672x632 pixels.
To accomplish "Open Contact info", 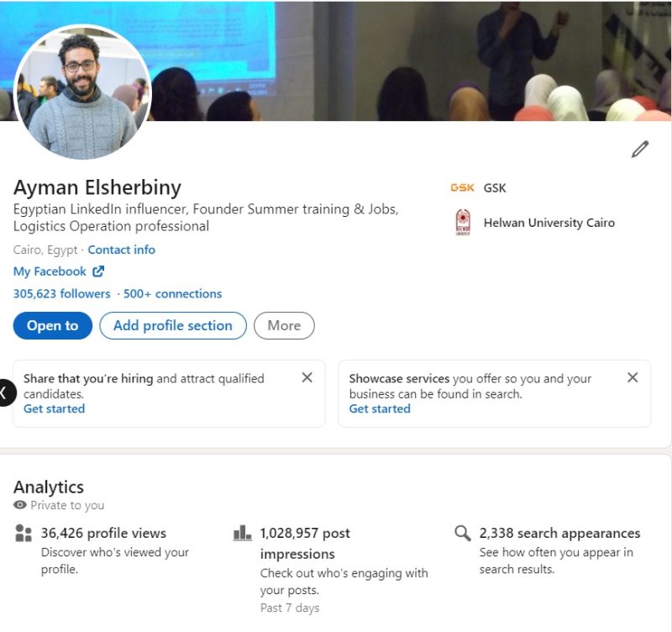I will coord(121,250).
